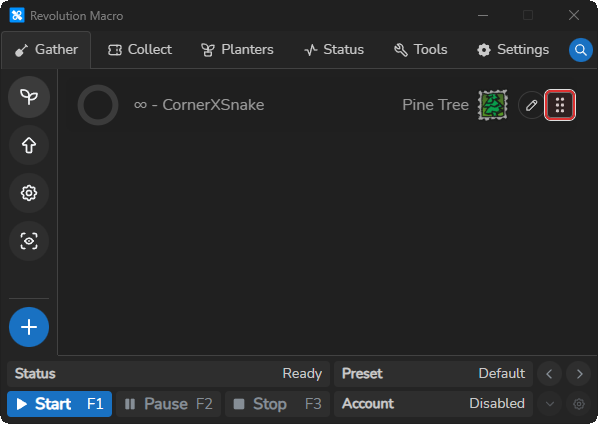Image resolution: width=598 pixels, height=424 pixels.
Task: Go to next preset with right chevron
Action: (579, 374)
